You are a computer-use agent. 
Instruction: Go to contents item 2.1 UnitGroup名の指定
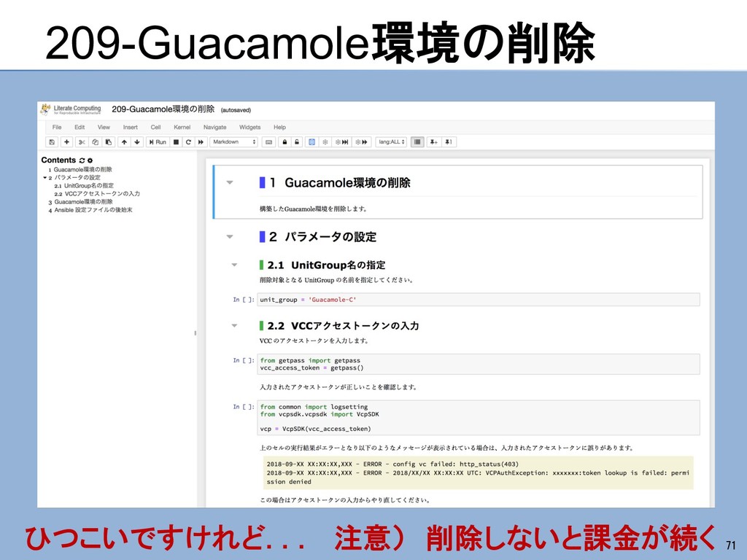[89, 186]
